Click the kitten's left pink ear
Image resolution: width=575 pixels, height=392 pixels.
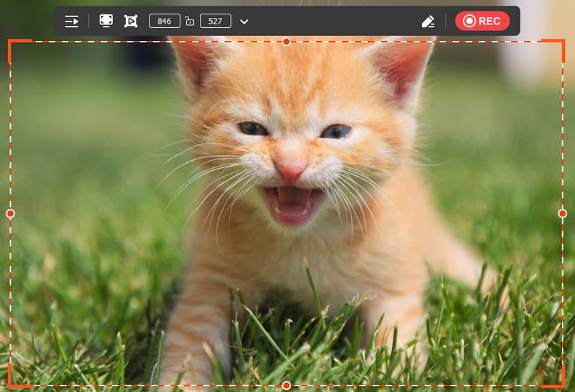(x=194, y=65)
